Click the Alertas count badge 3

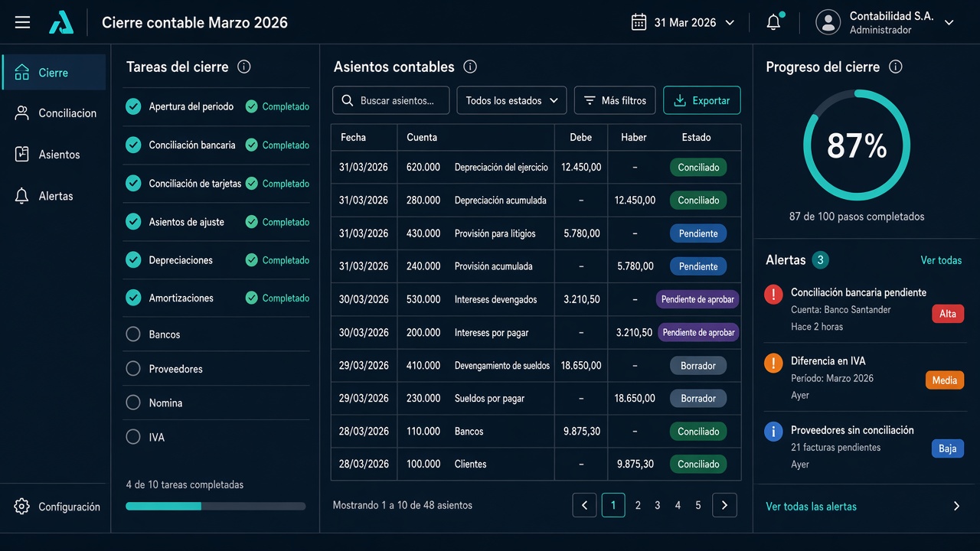820,260
